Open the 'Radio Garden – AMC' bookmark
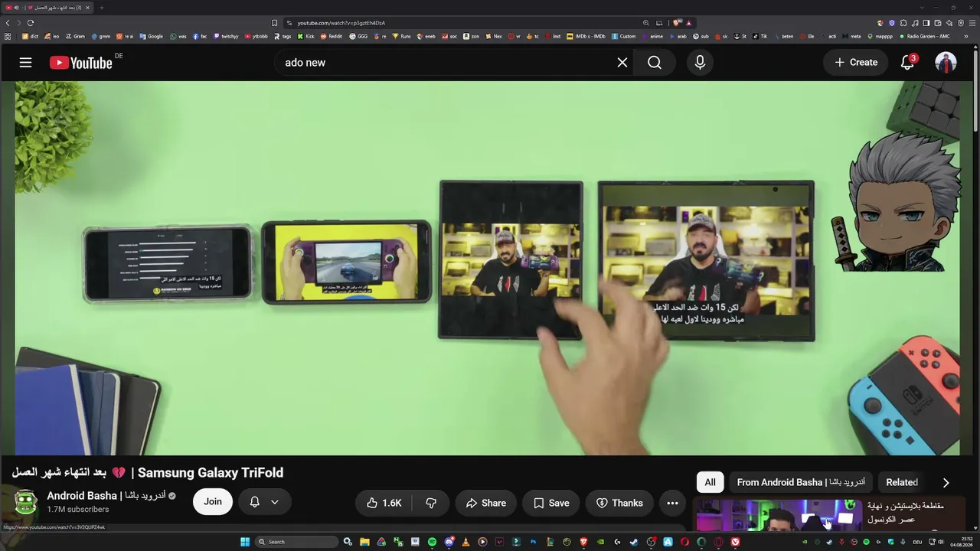Viewport: 980px width, 551px height. [x=924, y=36]
